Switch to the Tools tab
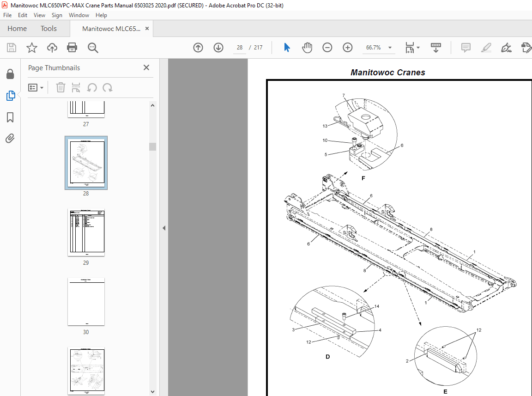 point(48,28)
